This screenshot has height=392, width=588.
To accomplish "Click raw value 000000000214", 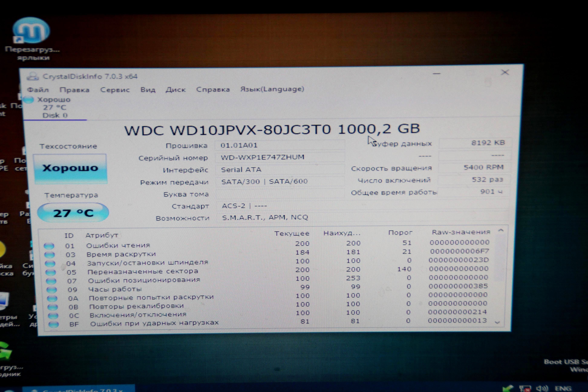I will [x=457, y=312].
